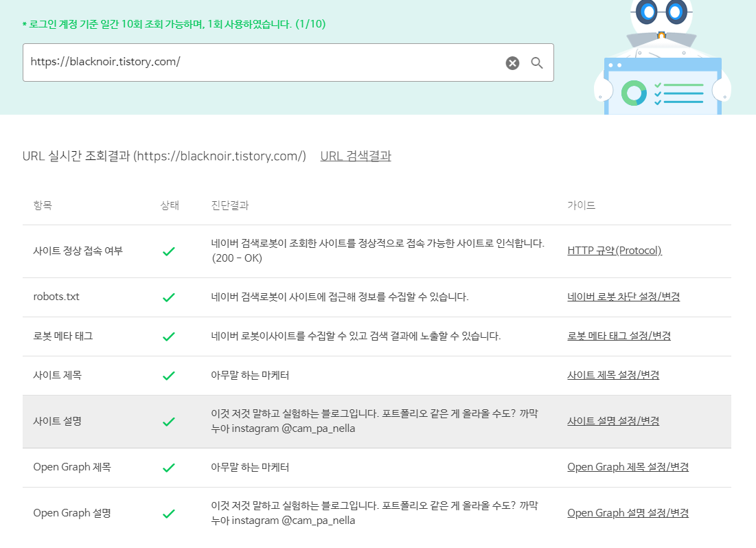Click the checkmark in the 로봇 메타 태그 row
This screenshot has height=548, width=756.
coord(169,336)
